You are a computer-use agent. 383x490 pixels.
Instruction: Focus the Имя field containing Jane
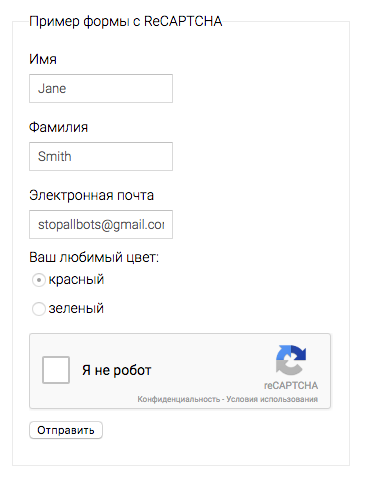(101, 88)
